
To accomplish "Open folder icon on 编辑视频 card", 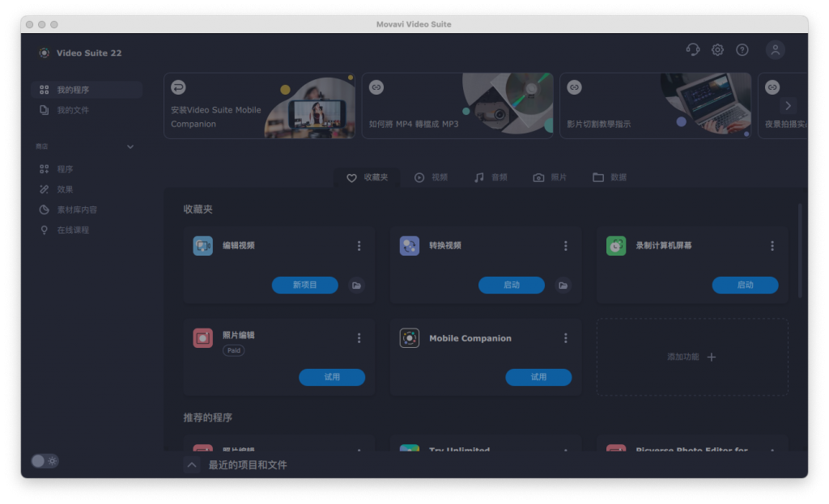I will 357,286.
